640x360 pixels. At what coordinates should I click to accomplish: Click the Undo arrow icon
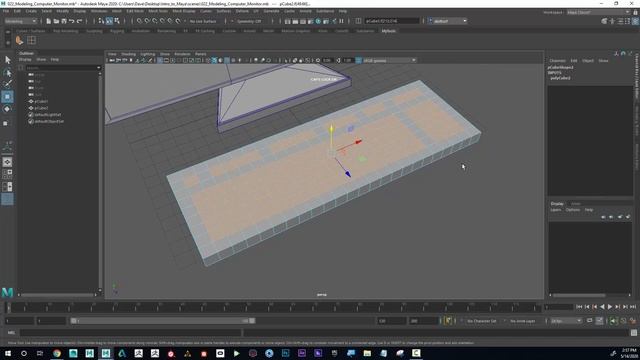(x=71, y=21)
